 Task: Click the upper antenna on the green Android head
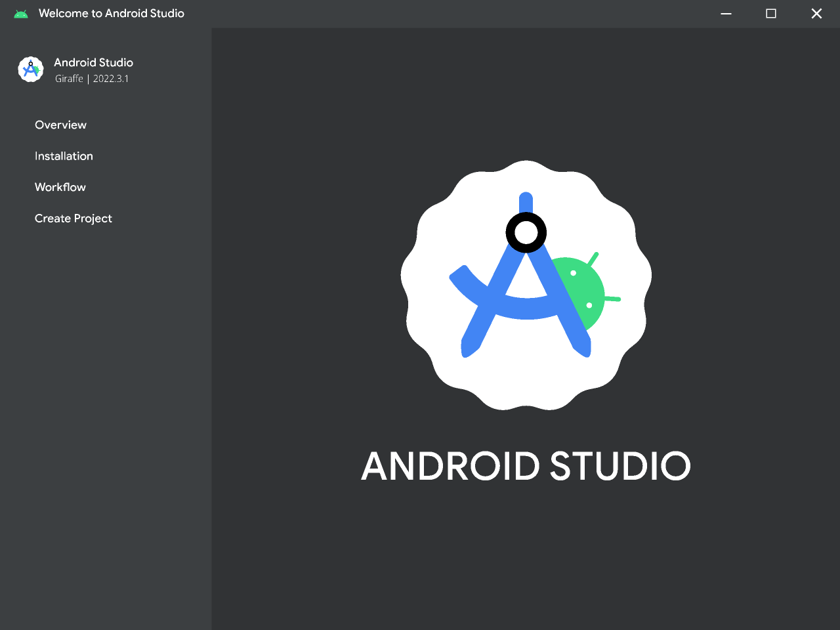[594, 259]
